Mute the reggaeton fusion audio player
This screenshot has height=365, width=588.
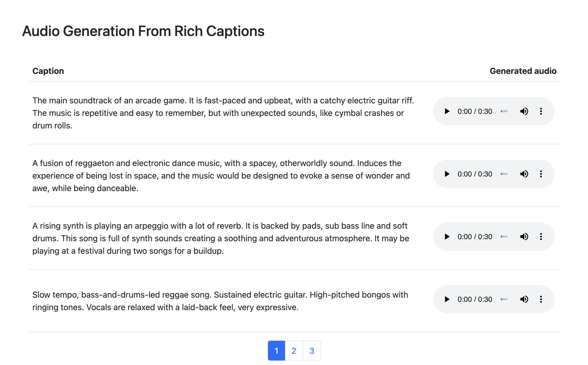[x=524, y=174]
